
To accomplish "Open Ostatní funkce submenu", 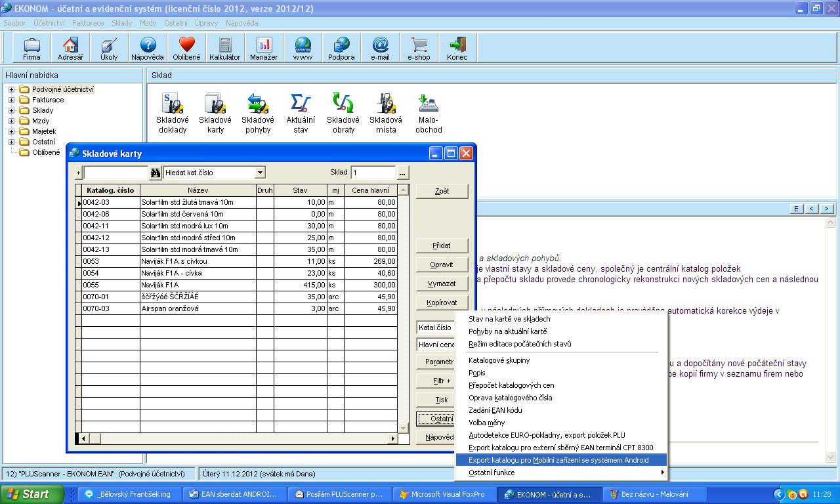I will tap(561, 472).
